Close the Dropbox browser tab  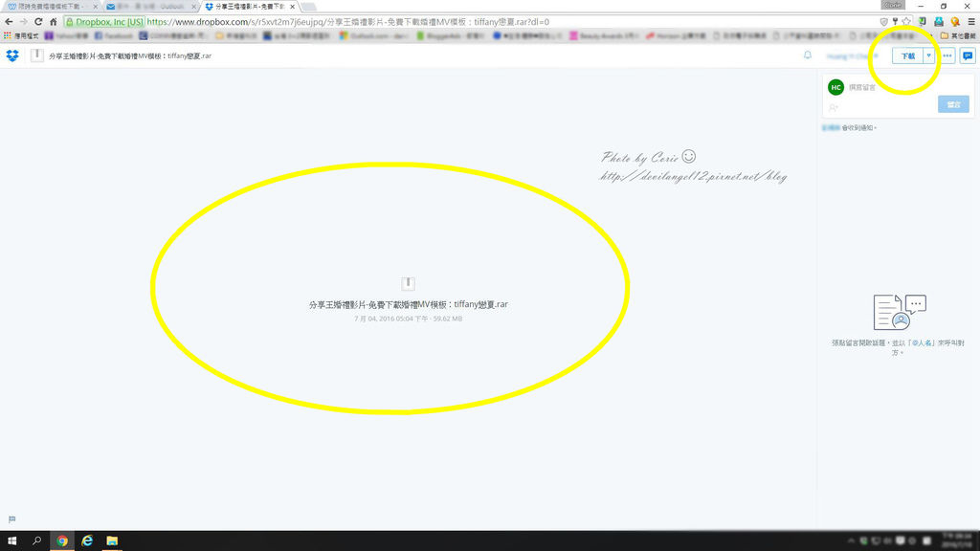pos(293,7)
